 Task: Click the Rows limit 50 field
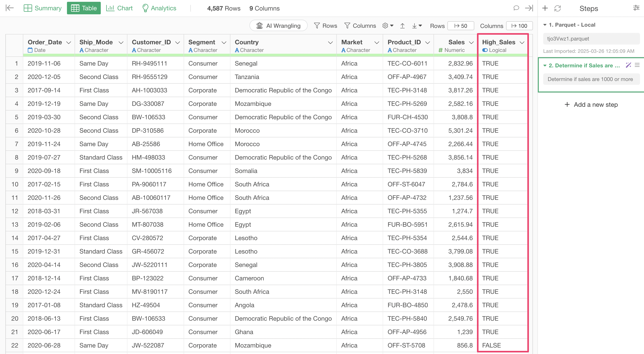pos(461,26)
